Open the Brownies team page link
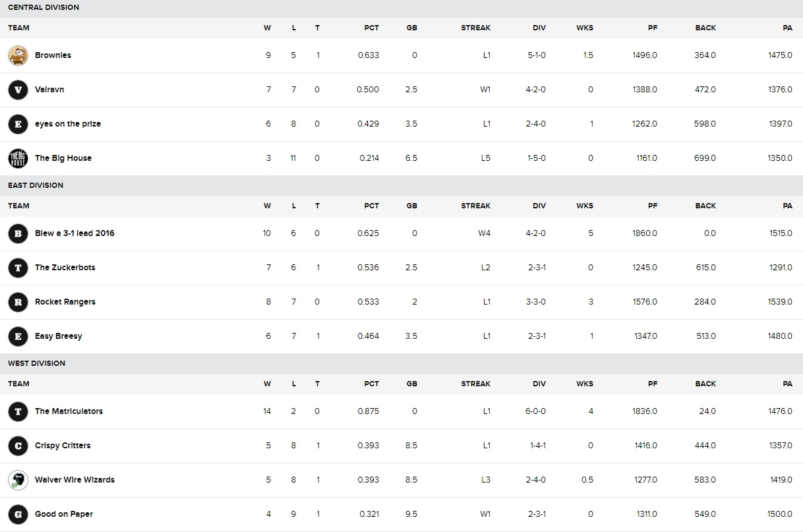The image size is (803, 532). (53, 55)
